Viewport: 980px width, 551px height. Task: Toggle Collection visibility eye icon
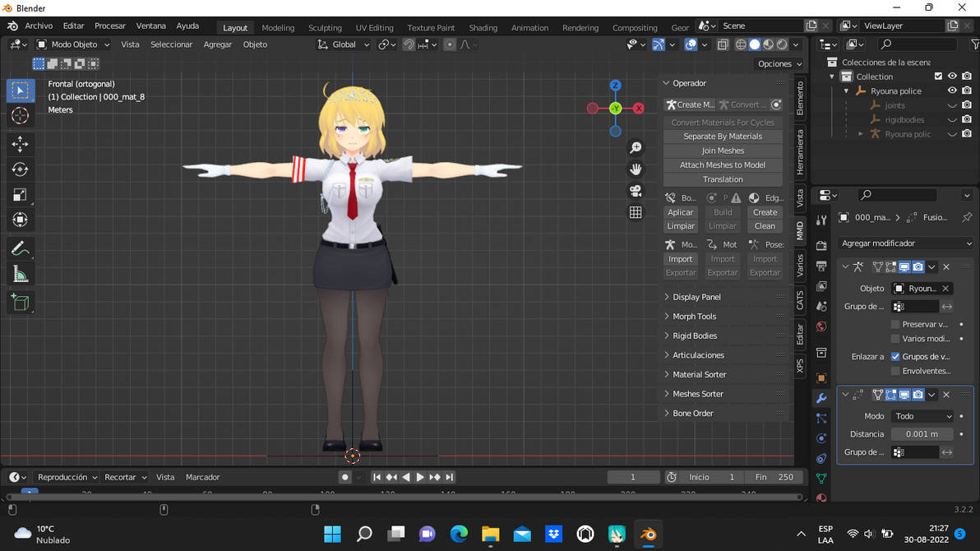[952, 76]
